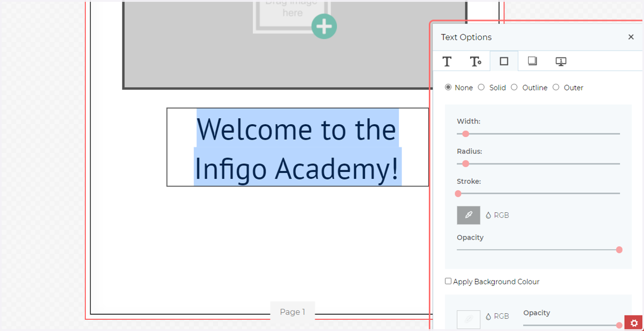Open the basic text formatting tab

coord(447,61)
